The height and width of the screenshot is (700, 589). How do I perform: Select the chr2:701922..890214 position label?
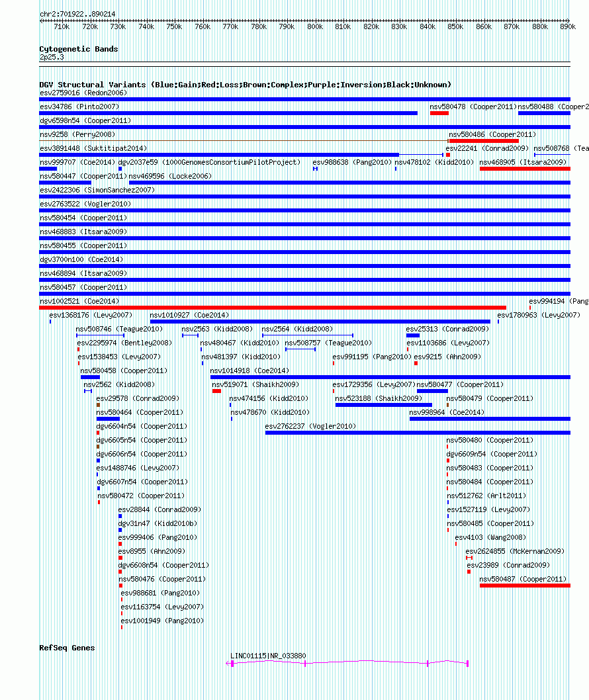[x=77, y=14]
